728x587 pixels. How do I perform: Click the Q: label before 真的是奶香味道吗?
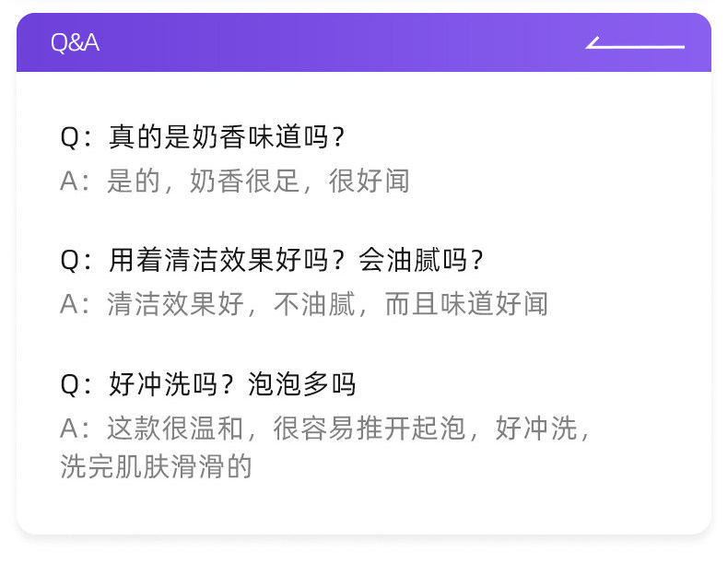pyautogui.click(x=76, y=137)
